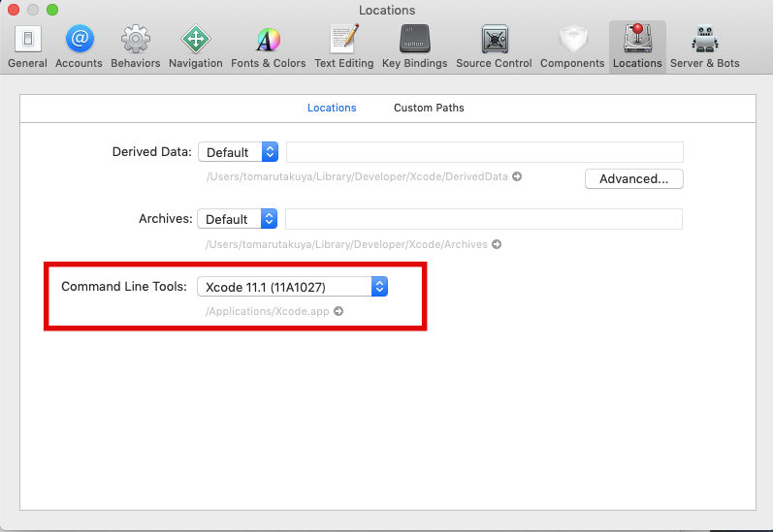Click the DerivedData folder path text
Image resolution: width=773 pixels, height=532 pixels.
pyautogui.click(x=357, y=176)
